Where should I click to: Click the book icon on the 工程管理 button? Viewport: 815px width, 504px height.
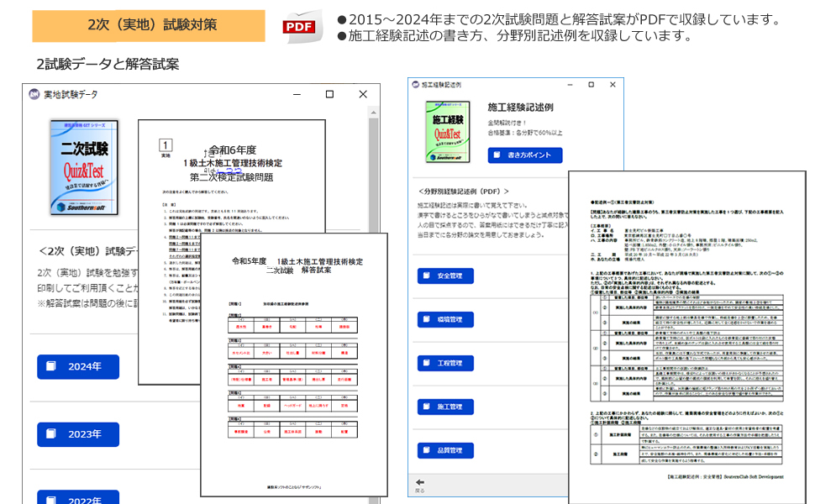(427, 363)
